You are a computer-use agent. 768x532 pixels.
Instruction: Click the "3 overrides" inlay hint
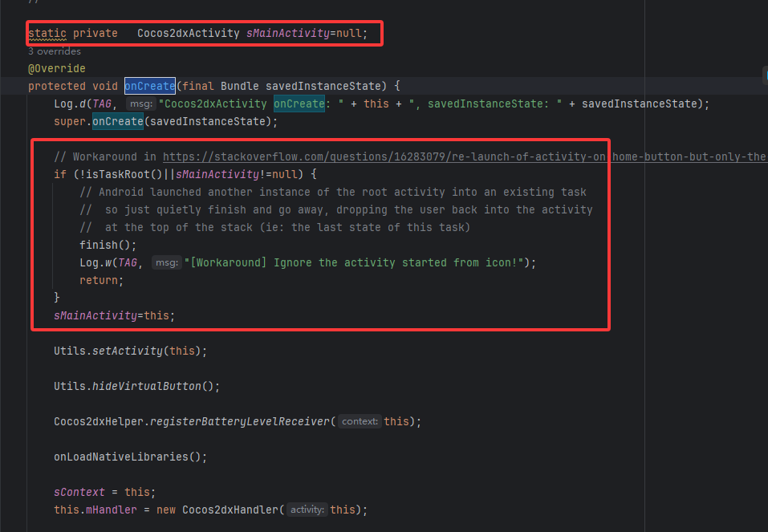(x=55, y=51)
